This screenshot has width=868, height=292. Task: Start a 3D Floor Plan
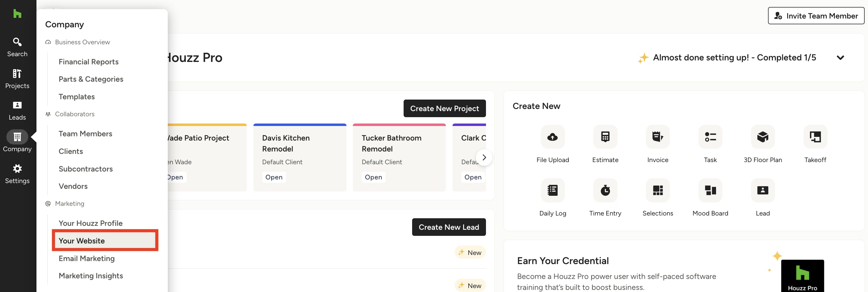click(763, 137)
